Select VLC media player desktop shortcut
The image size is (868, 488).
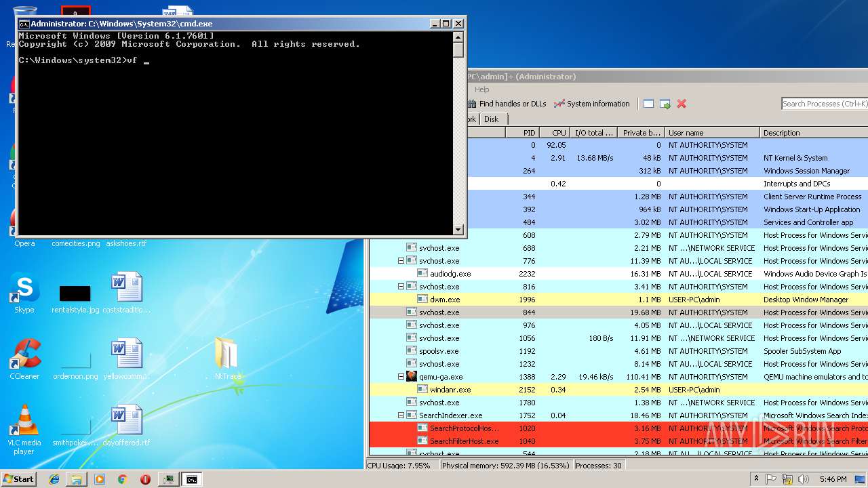tap(24, 430)
